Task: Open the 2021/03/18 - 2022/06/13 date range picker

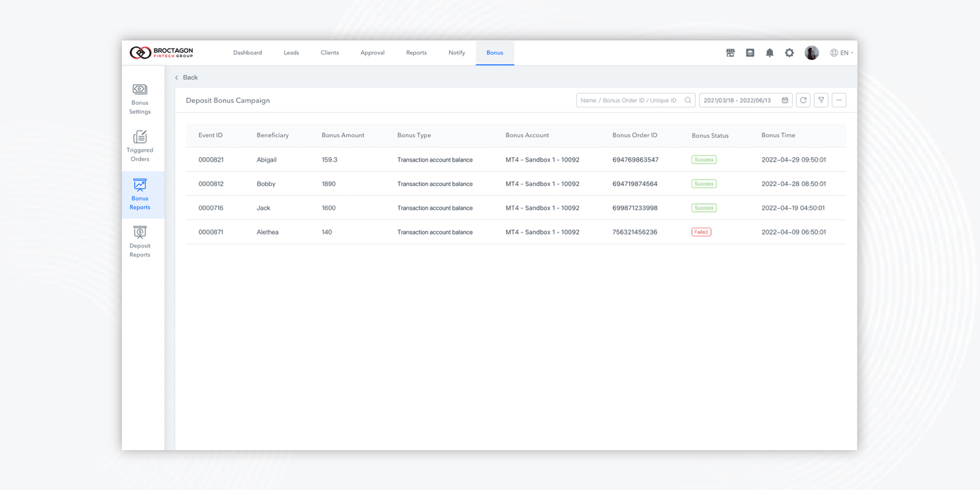Action: click(745, 100)
